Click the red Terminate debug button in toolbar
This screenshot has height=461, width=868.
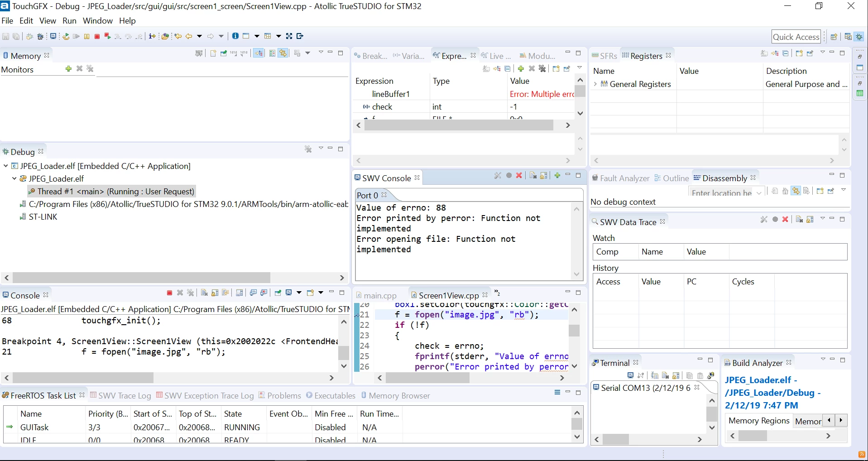97,36
